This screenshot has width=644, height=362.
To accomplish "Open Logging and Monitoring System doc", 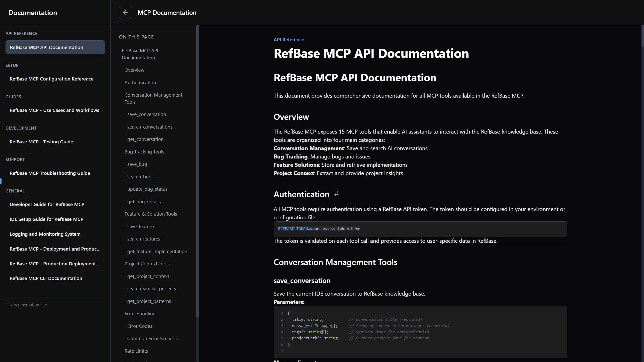I will tap(45, 234).
